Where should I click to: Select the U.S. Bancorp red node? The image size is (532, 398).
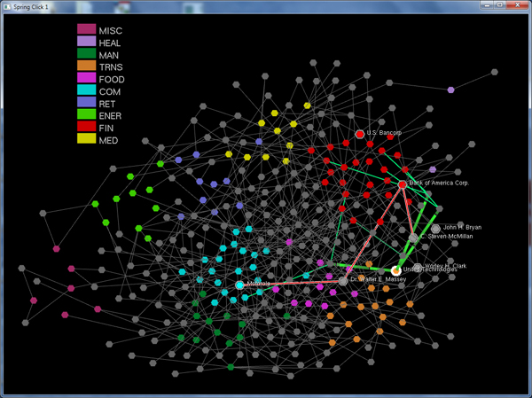pyautogui.click(x=360, y=134)
